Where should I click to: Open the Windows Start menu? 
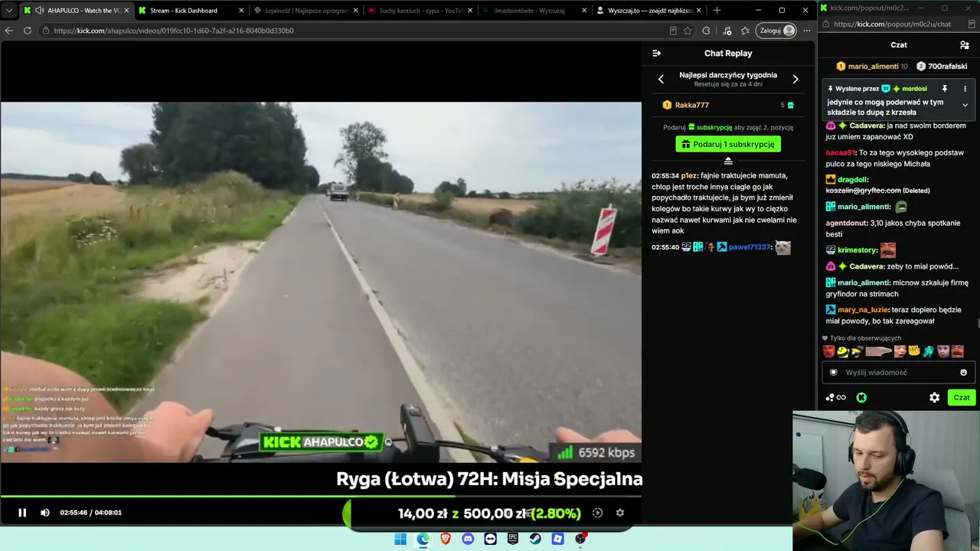(400, 539)
